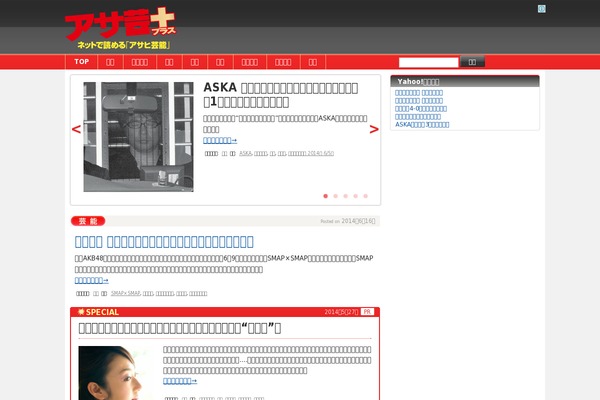Select the fourth carousel pagination dot

(355, 196)
